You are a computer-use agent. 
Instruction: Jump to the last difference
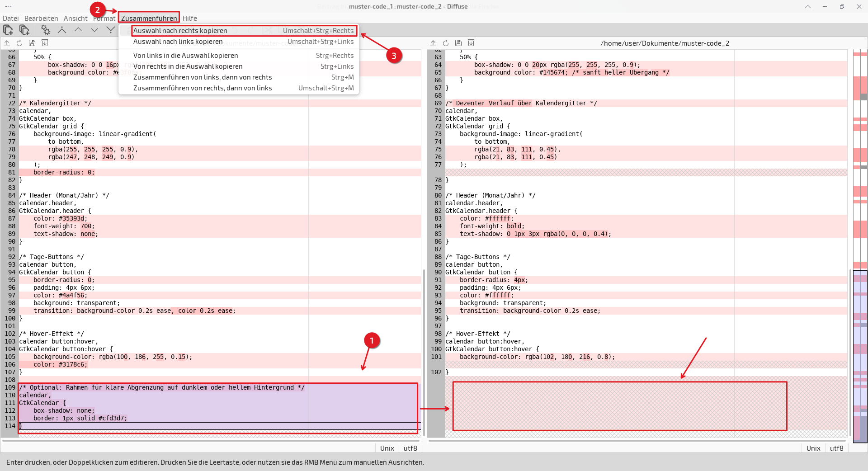click(110, 30)
